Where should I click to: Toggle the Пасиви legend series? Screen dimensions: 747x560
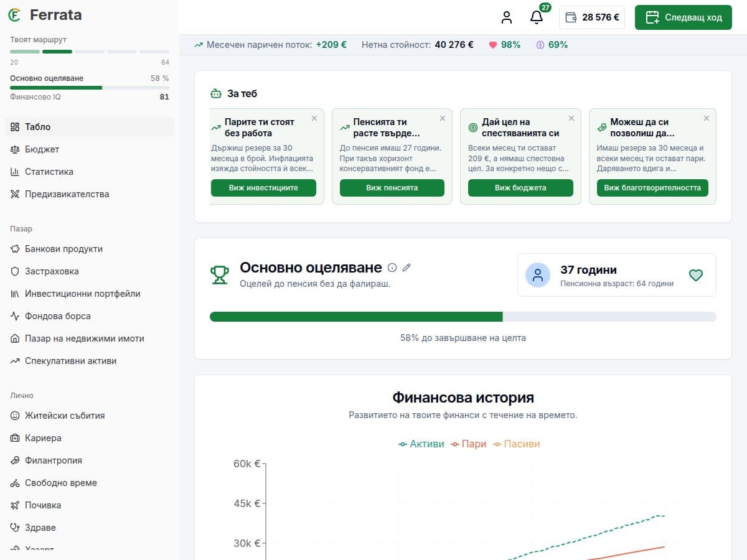516,444
